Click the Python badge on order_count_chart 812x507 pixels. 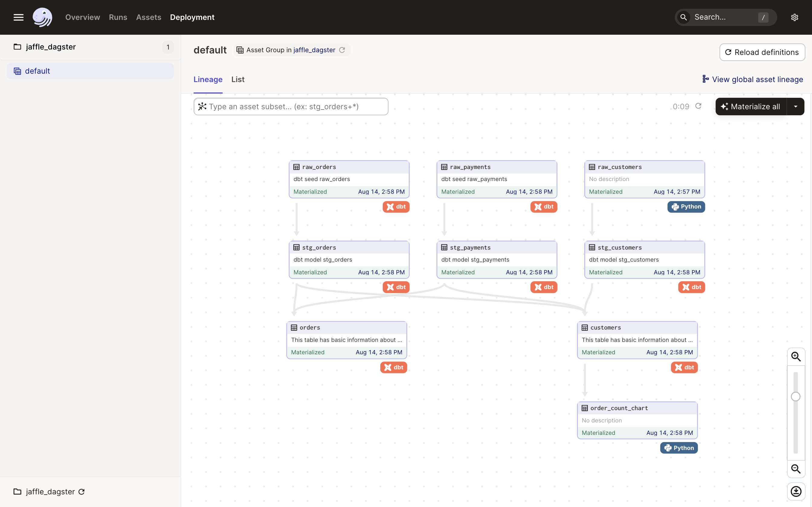tap(679, 448)
